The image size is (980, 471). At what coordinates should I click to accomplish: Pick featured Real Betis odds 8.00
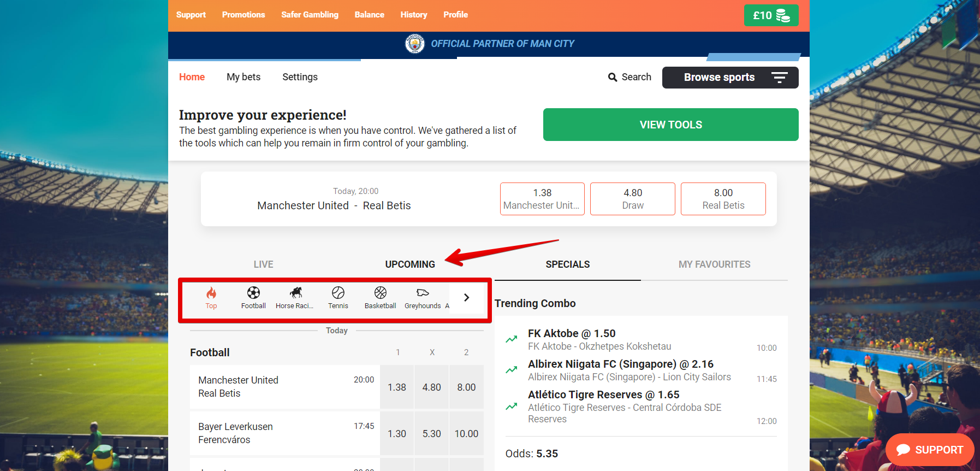click(x=723, y=199)
